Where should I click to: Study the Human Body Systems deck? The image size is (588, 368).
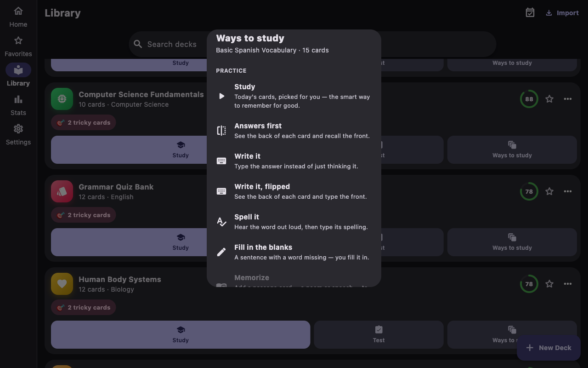(181, 334)
